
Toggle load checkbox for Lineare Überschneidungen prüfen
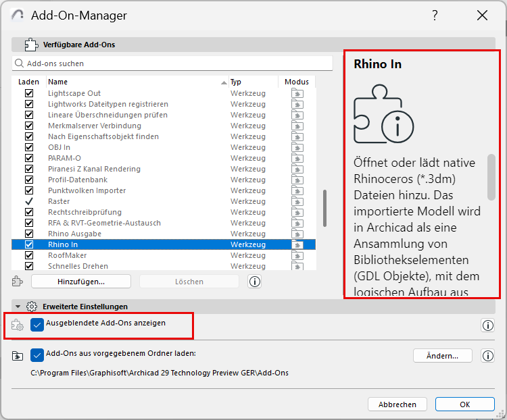tap(29, 115)
